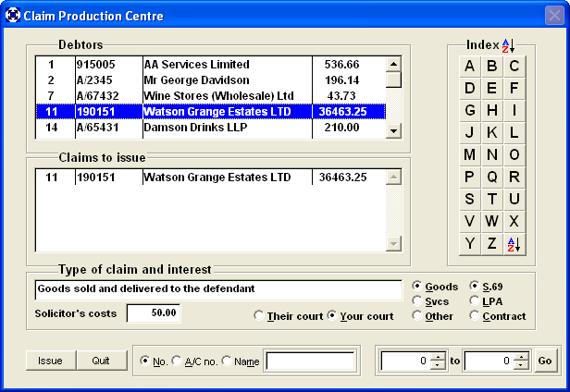Click the A-Z sort icon beside the Index heading
Screen dimensions: 570x392
coord(508,45)
